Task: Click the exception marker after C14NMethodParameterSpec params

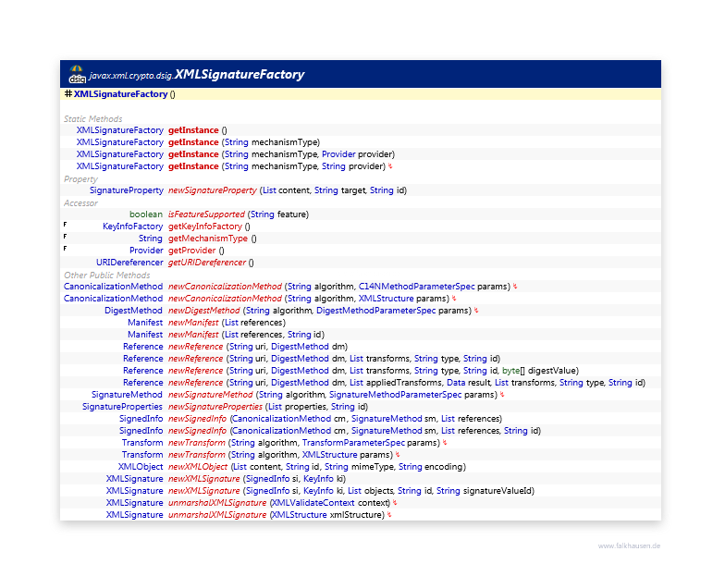Action: [515, 287]
